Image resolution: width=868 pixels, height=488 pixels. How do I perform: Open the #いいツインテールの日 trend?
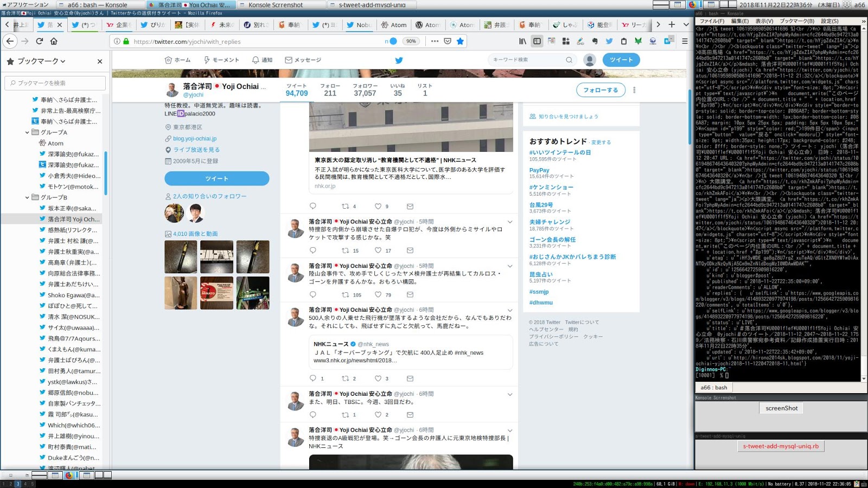tap(560, 152)
